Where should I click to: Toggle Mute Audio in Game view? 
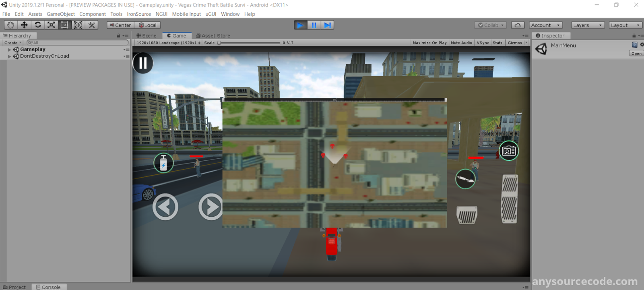(x=461, y=43)
